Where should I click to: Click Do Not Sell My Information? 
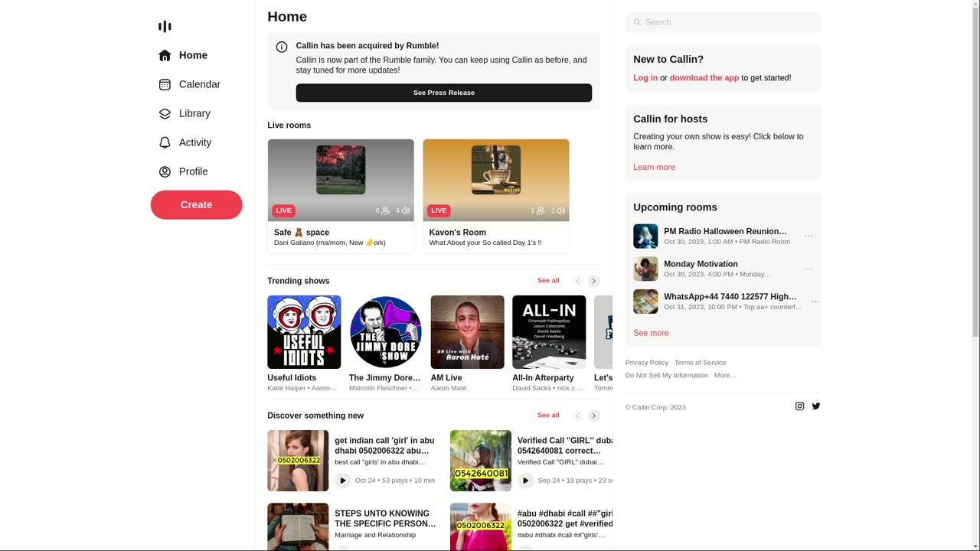click(667, 376)
